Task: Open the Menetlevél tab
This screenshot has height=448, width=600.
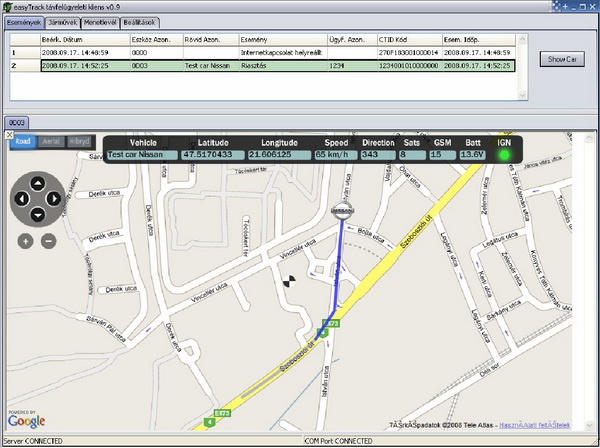Action: pos(100,23)
